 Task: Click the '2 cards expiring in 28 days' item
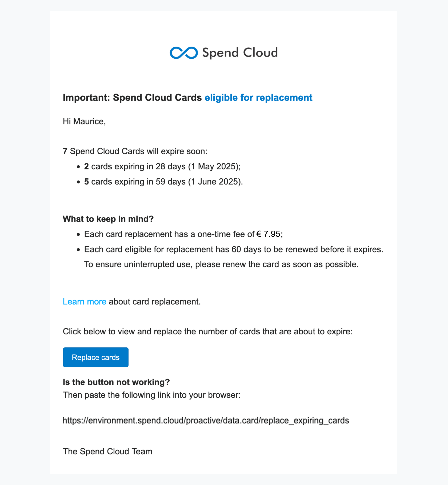coord(162,166)
